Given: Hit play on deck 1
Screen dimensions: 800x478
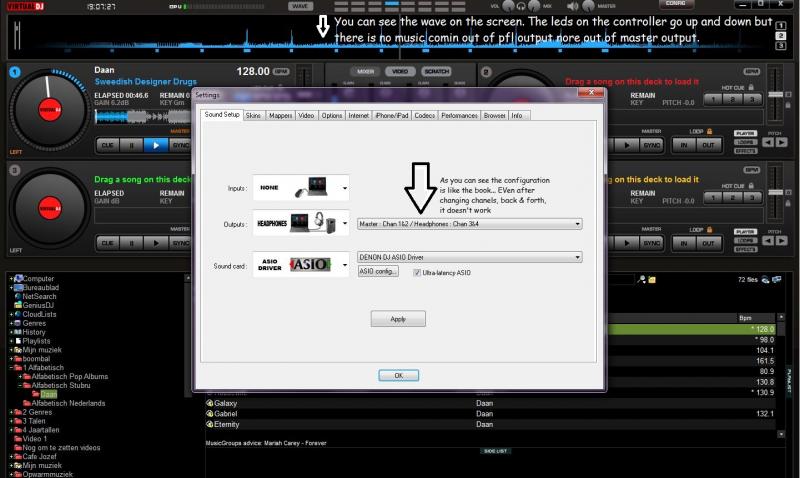Looking at the screenshot, I should pos(156,145).
